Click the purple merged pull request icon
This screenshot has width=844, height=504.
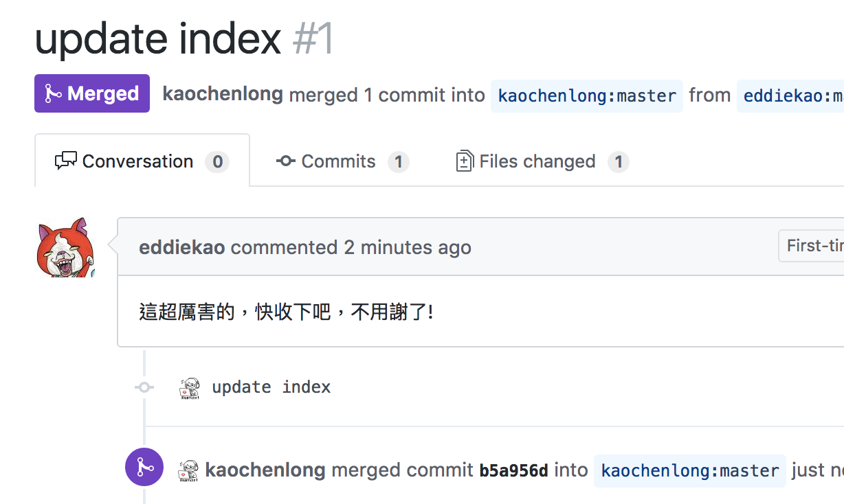tap(144, 467)
